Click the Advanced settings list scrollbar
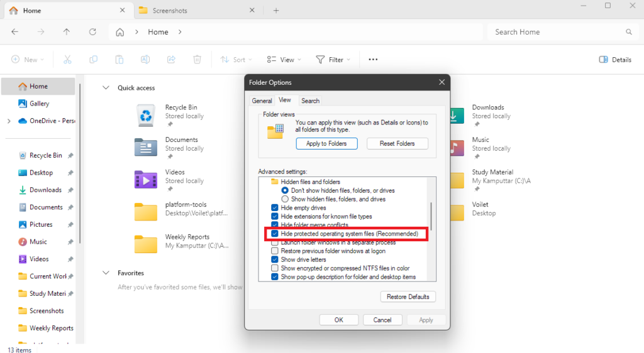The height and width of the screenshot is (353, 644). tap(431, 215)
